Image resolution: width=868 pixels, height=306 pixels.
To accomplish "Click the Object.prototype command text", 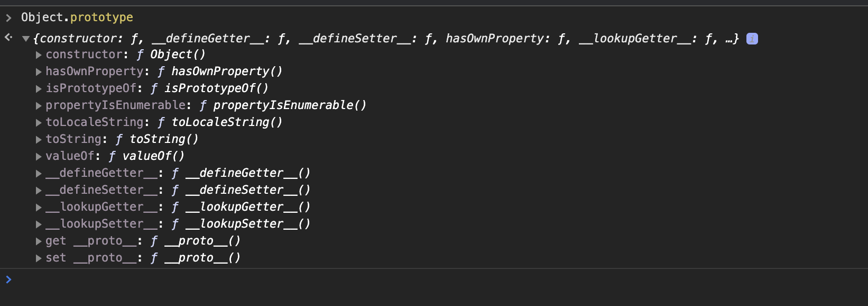I will pyautogui.click(x=77, y=17).
